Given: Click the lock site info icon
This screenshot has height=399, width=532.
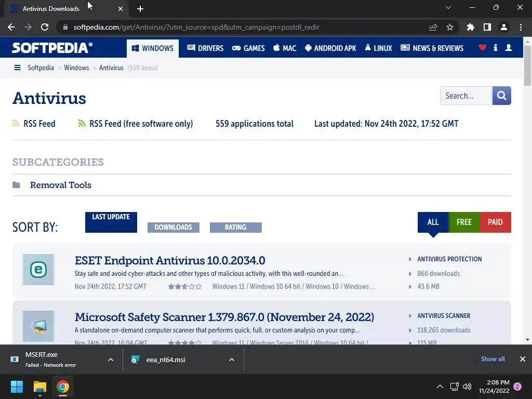Looking at the screenshot, I should tap(65, 27).
